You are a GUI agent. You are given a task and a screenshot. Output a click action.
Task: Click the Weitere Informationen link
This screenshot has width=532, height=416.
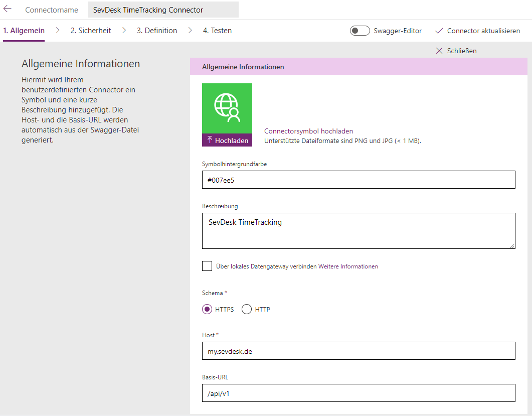[347, 266]
